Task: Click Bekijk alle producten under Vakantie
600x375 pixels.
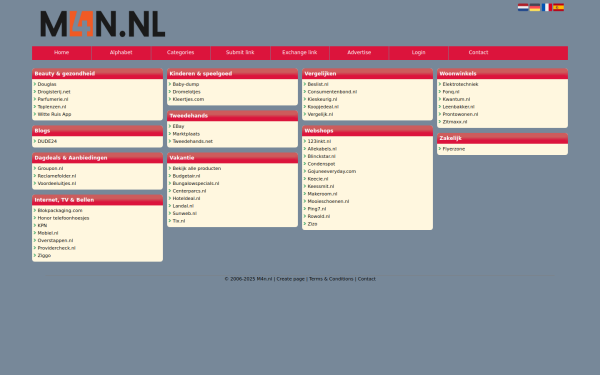Action: (x=197, y=168)
